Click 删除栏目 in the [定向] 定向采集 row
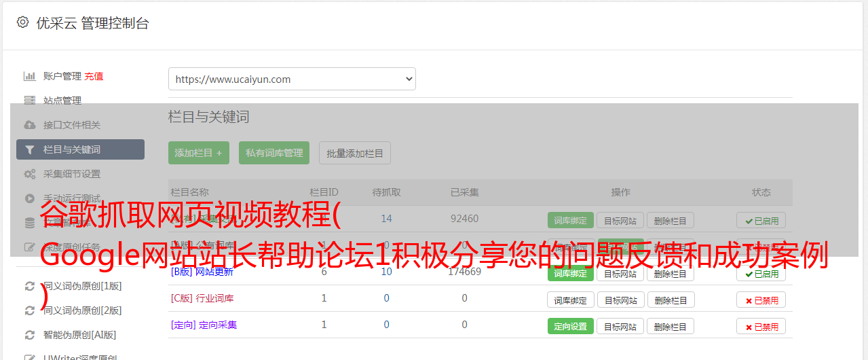868x360 pixels. tap(670, 326)
